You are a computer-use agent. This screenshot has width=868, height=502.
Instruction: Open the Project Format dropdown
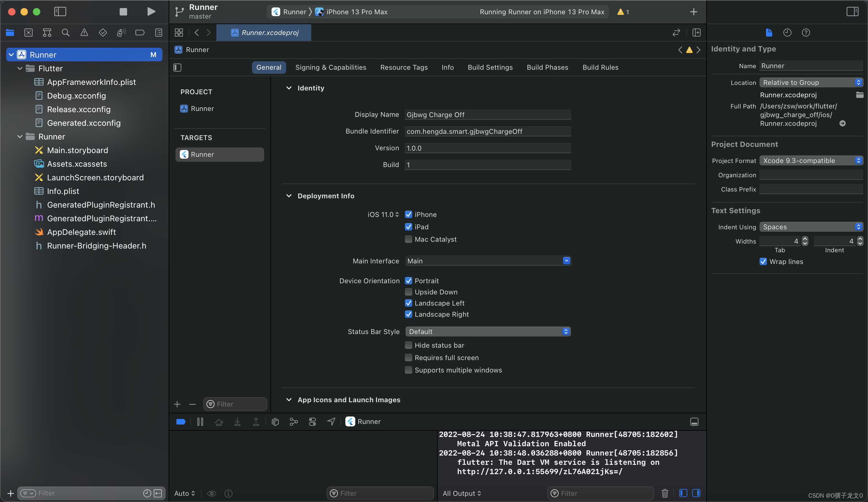click(811, 161)
